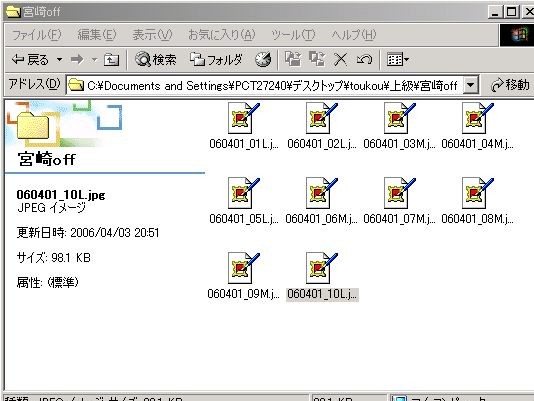The height and width of the screenshot is (401, 534).
Task: Select file 060401_06M.jpg
Action: tap(321, 201)
